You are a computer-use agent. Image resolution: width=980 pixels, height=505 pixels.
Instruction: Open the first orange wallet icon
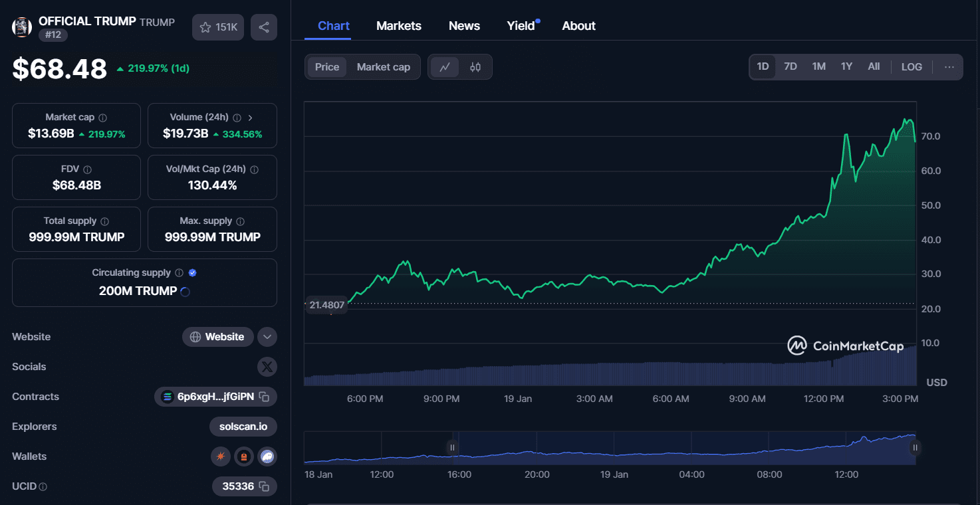click(220, 456)
